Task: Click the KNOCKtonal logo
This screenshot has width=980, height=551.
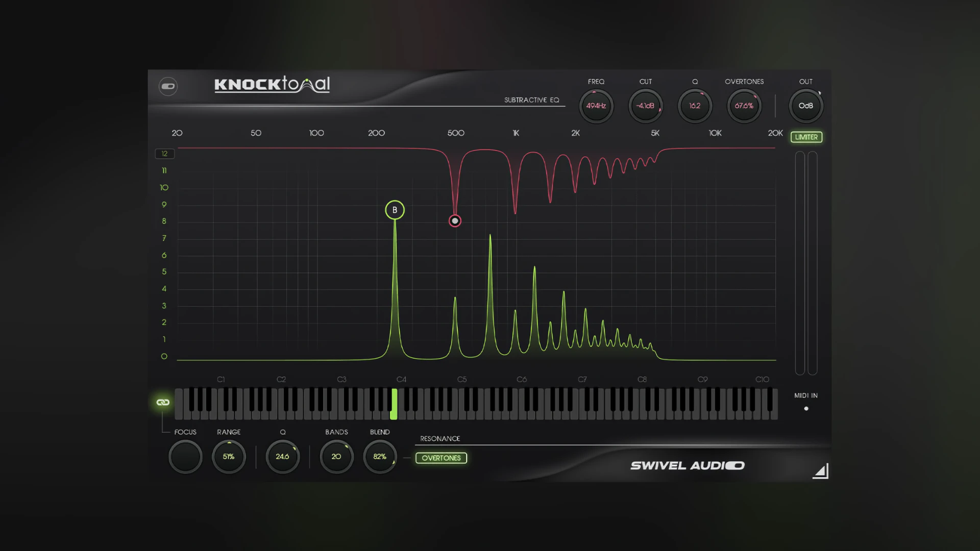Action: click(x=272, y=84)
